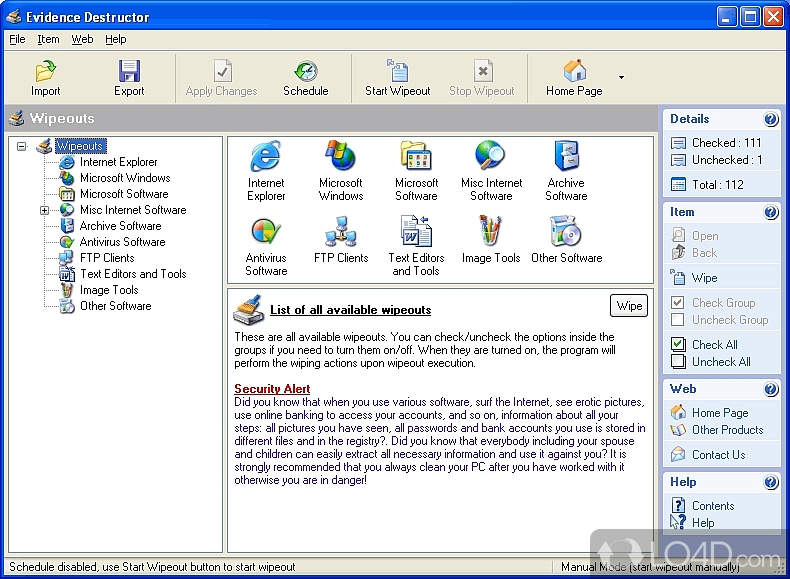
Task: Click Check Group in the Item panel
Action: pyautogui.click(x=723, y=303)
